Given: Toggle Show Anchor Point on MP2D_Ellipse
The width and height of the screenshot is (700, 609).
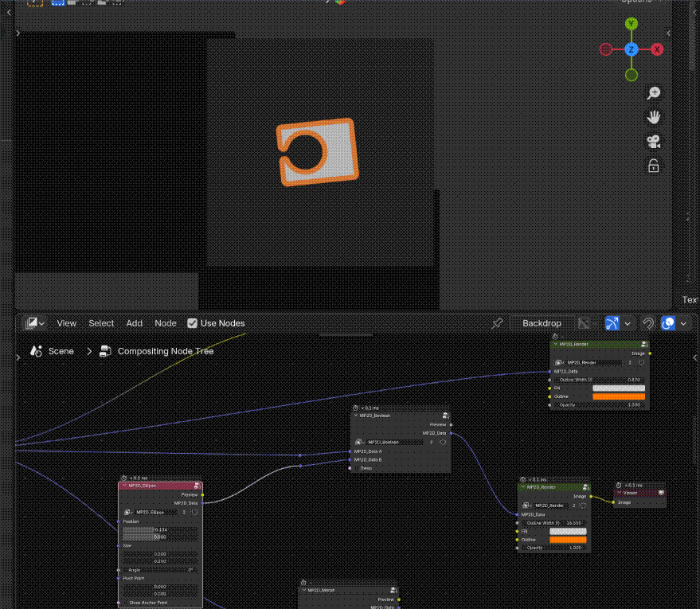Looking at the screenshot, I should click(126, 603).
